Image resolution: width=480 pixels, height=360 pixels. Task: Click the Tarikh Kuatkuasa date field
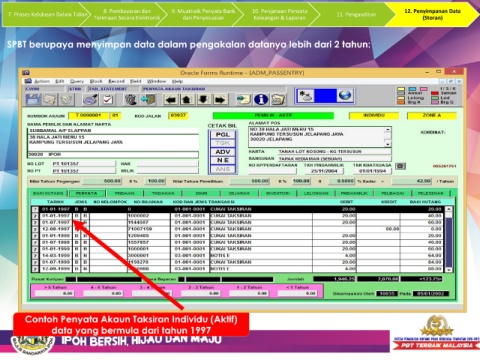(372, 171)
